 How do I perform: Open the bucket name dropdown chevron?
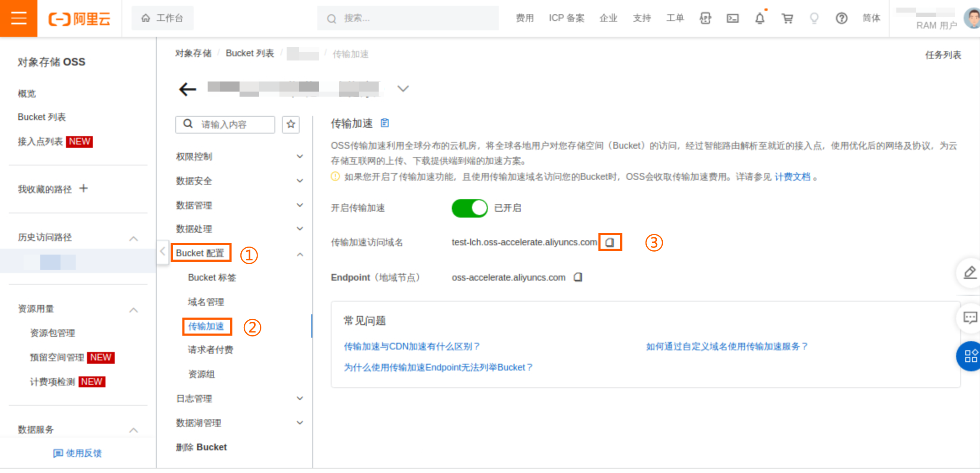[403, 89]
